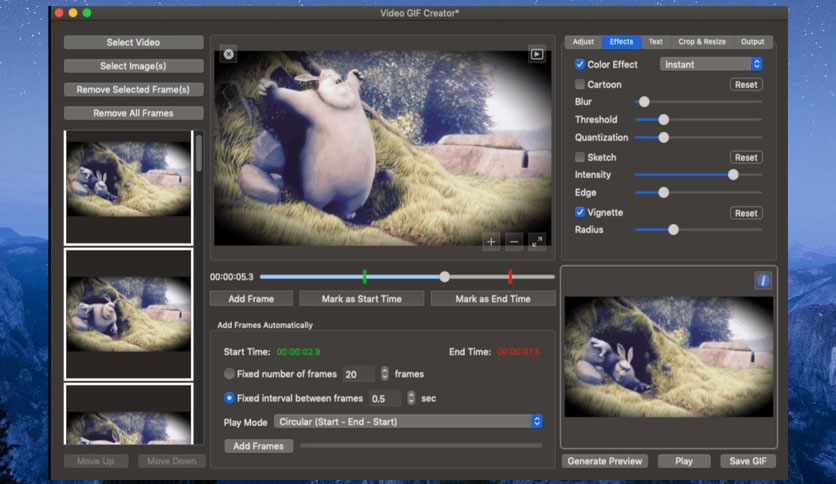Image resolution: width=836 pixels, height=484 pixels.
Task: Click the play preview icon on video
Action: [x=536, y=54]
